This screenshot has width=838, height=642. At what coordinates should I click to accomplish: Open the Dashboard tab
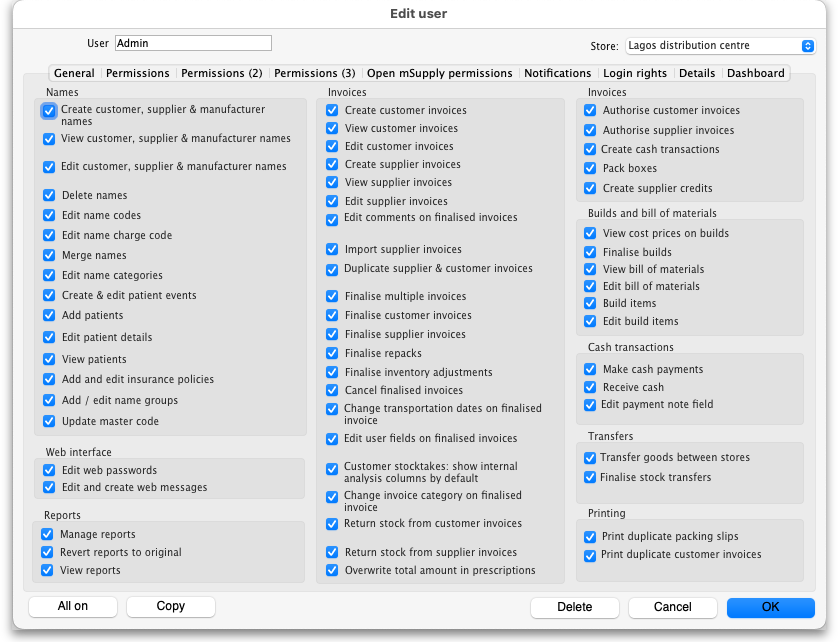click(x=755, y=73)
